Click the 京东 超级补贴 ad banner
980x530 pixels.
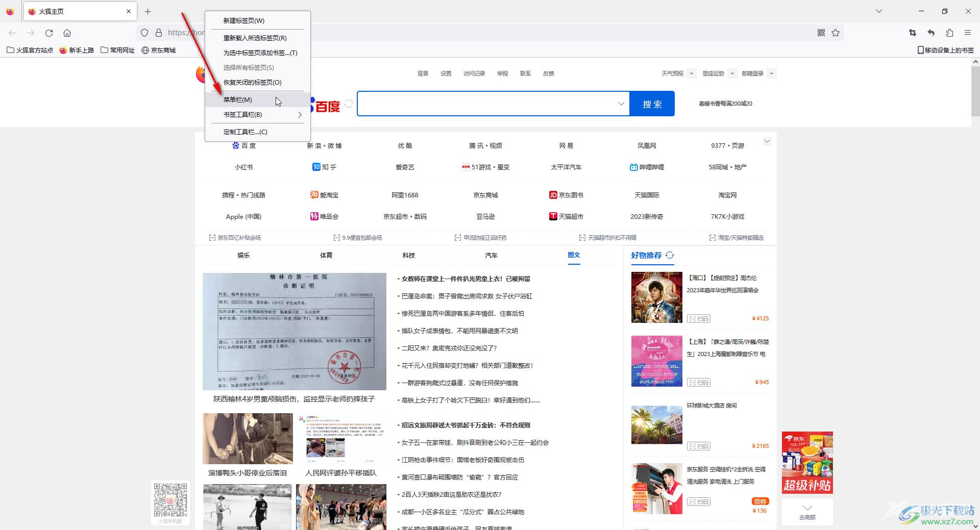click(807, 463)
